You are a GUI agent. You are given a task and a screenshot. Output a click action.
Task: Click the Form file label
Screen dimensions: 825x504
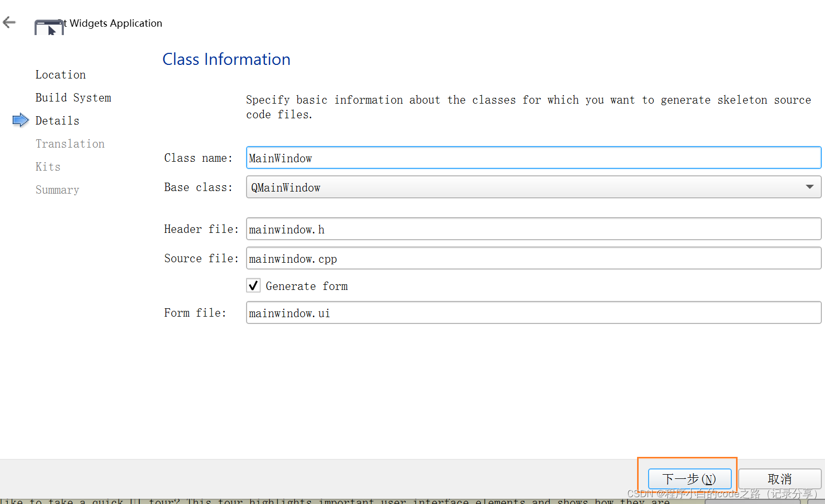[x=195, y=313]
